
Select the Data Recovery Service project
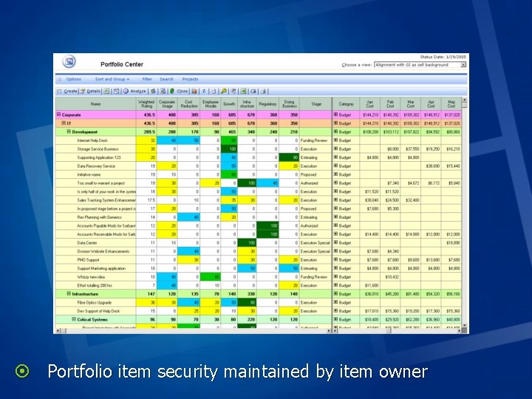[x=96, y=166]
